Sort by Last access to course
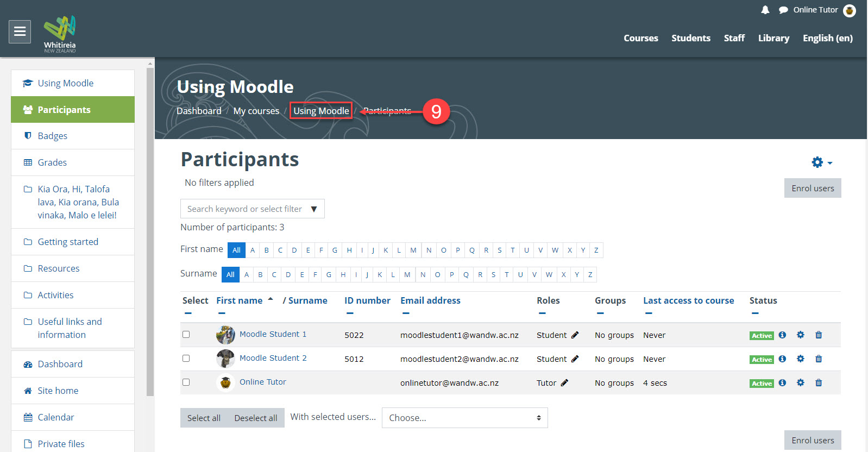The width and height of the screenshot is (868, 452). click(x=688, y=300)
